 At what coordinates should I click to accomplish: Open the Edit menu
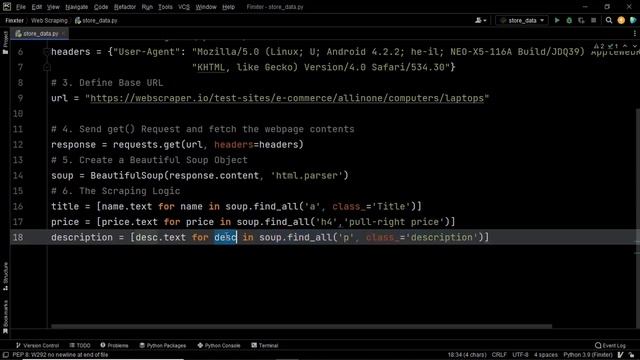point(37,7)
